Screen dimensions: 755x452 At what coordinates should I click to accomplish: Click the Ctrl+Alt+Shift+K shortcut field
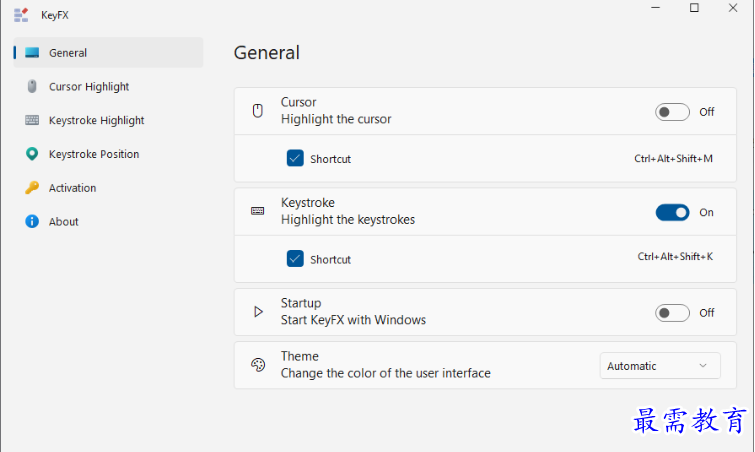tap(675, 257)
